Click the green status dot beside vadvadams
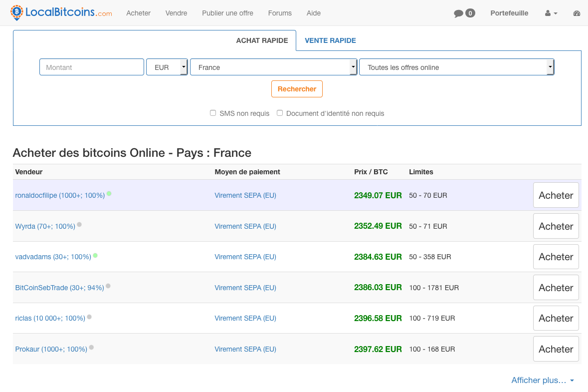 (x=95, y=255)
